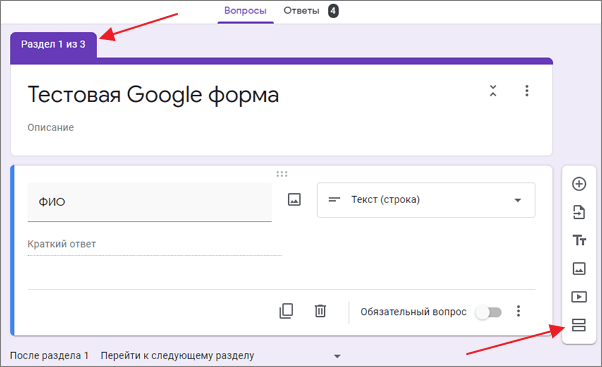Switch to the Вопросы tab
This screenshot has height=367, width=602.
click(245, 11)
